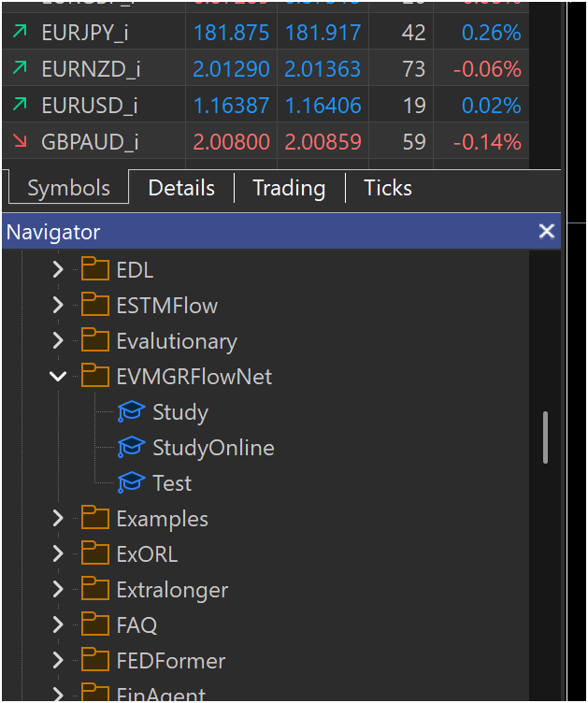Close the Navigator panel
The height and width of the screenshot is (703, 588).
coord(547,232)
